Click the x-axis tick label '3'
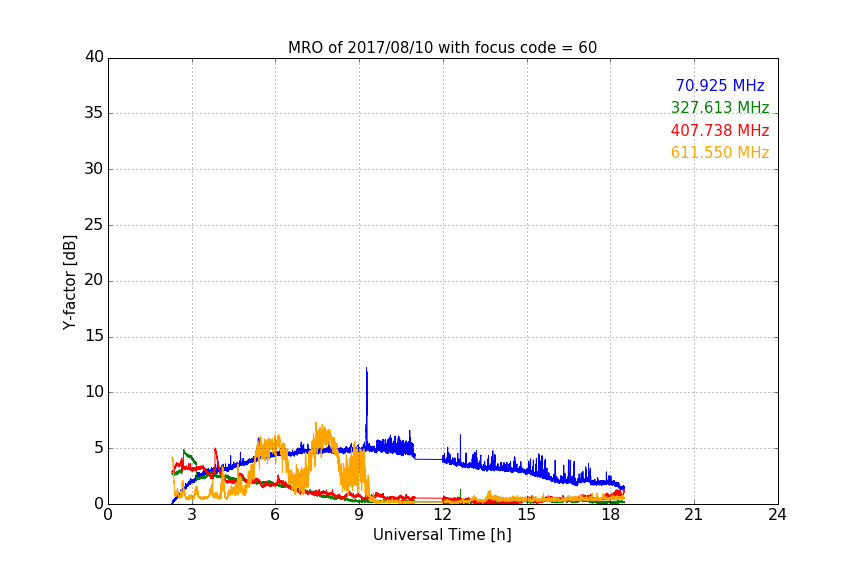 coord(192,515)
